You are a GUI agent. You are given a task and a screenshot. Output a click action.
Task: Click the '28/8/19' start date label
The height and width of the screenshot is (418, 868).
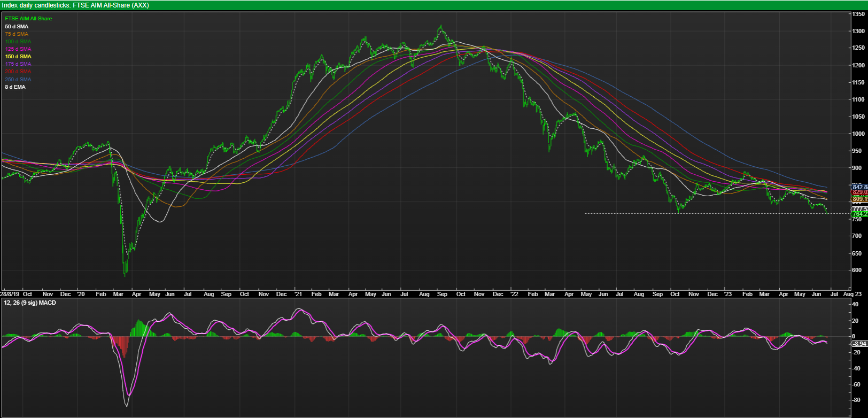(x=10, y=294)
